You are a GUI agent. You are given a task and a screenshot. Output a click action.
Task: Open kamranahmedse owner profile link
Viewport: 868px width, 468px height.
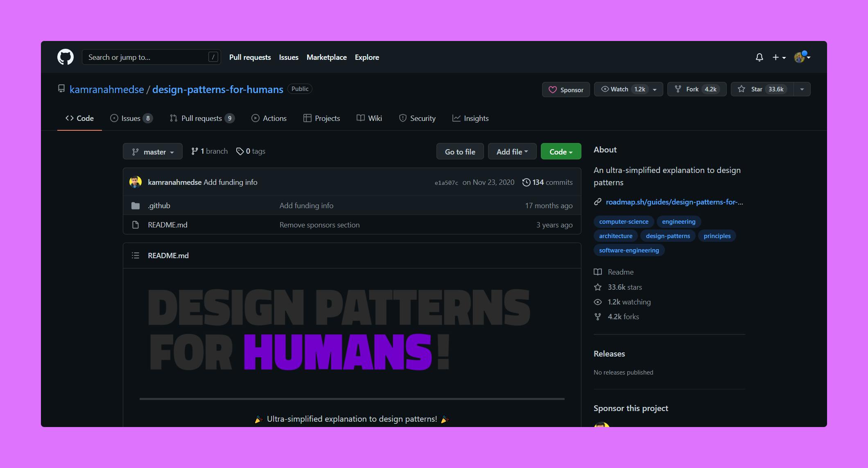click(106, 89)
